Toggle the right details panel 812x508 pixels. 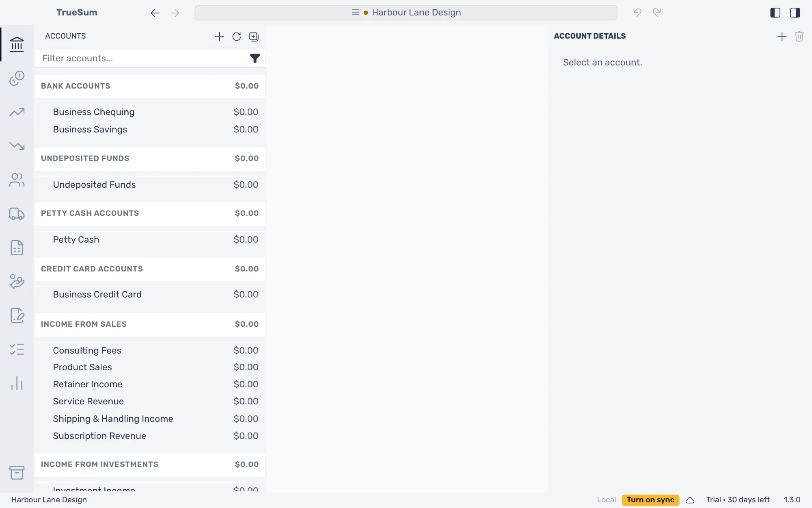795,13
